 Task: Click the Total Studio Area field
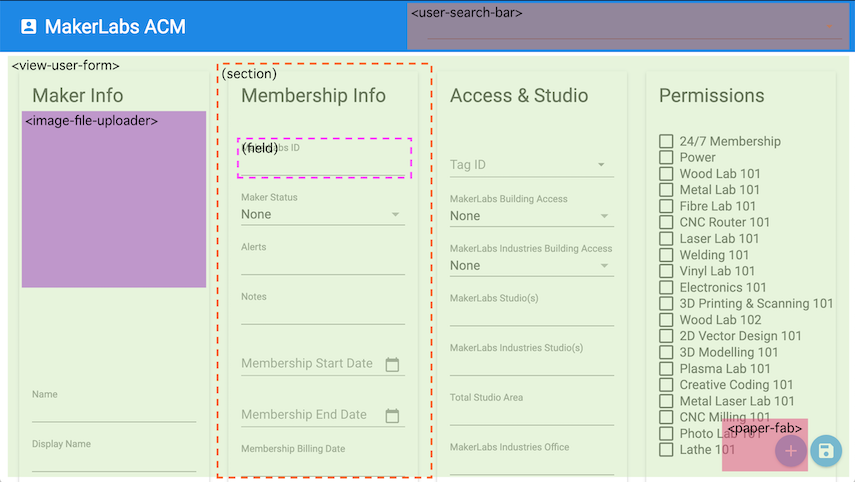tap(532, 409)
